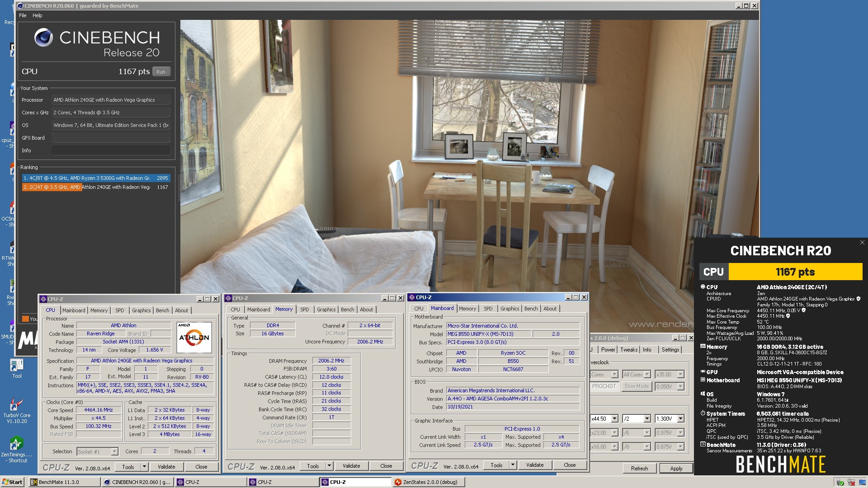The image size is (868, 488).
Task: Click the Refresh button in ZenStates
Action: click(639, 469)
